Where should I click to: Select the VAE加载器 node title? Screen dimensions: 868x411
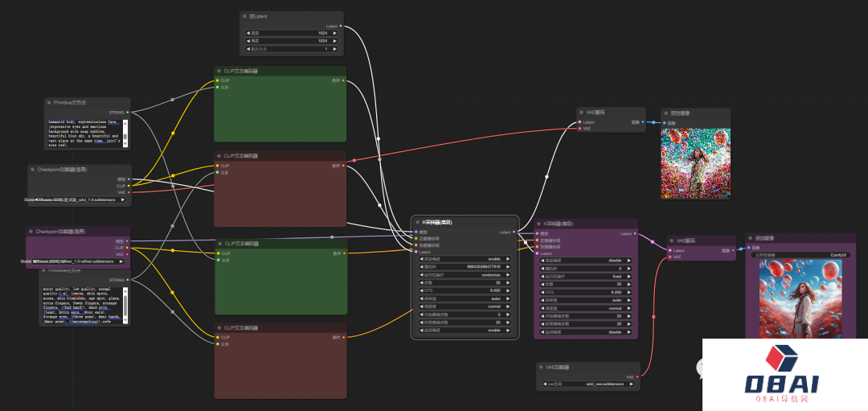[558, 368]
